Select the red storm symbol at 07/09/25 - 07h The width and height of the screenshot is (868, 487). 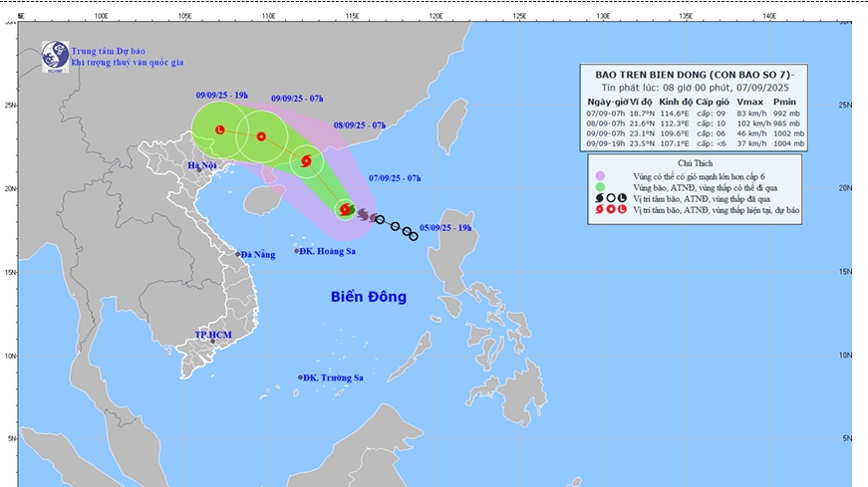click(x=345, y=210)
